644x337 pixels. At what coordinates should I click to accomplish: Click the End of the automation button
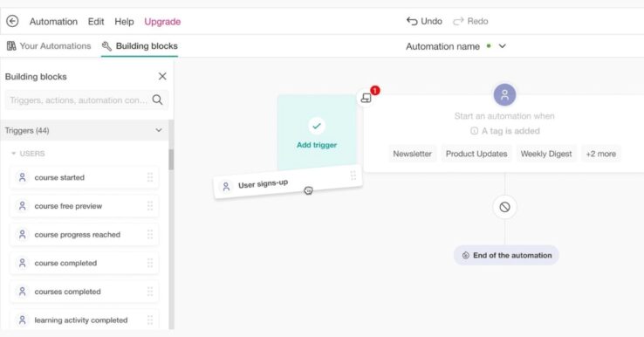pyautogui.click(x=506, y=255)
